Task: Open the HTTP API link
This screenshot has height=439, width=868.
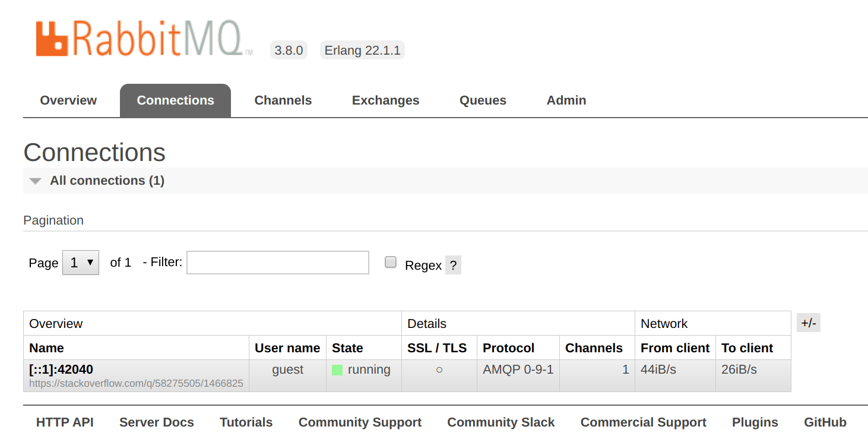Action: tap(65, 422)
